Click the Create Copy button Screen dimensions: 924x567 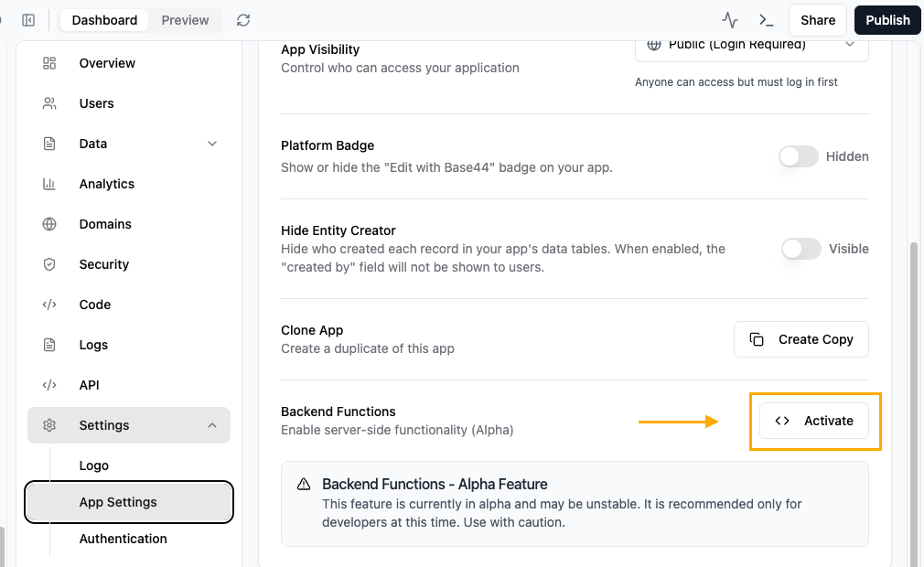pos(800,339)
